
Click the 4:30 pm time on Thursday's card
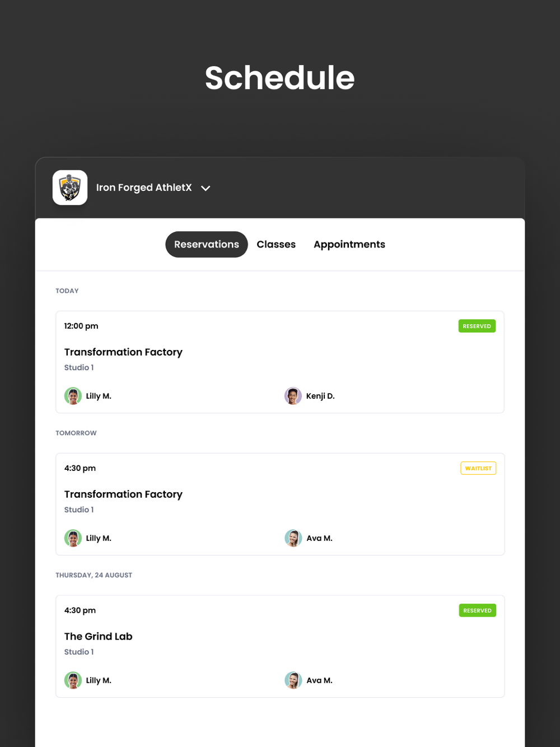tap(80, 610)
